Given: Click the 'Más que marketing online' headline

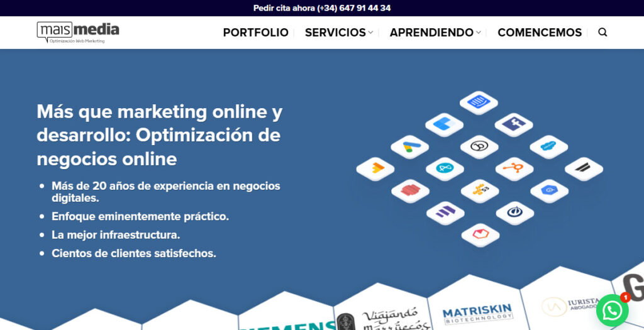Looking at the screenshot, I should coord(160,135).
